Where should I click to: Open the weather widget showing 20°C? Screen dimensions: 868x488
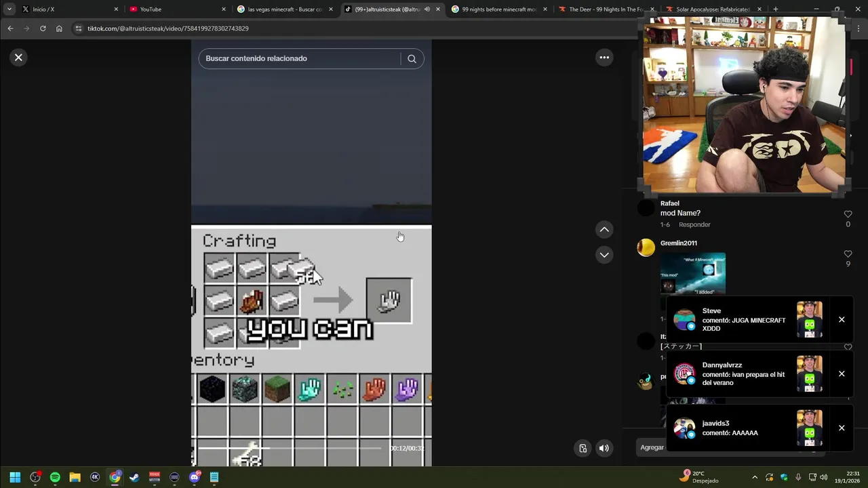(x=700, y=477)
